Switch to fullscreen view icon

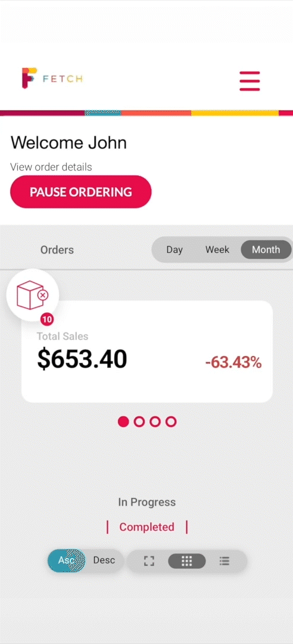coord(149,561)
